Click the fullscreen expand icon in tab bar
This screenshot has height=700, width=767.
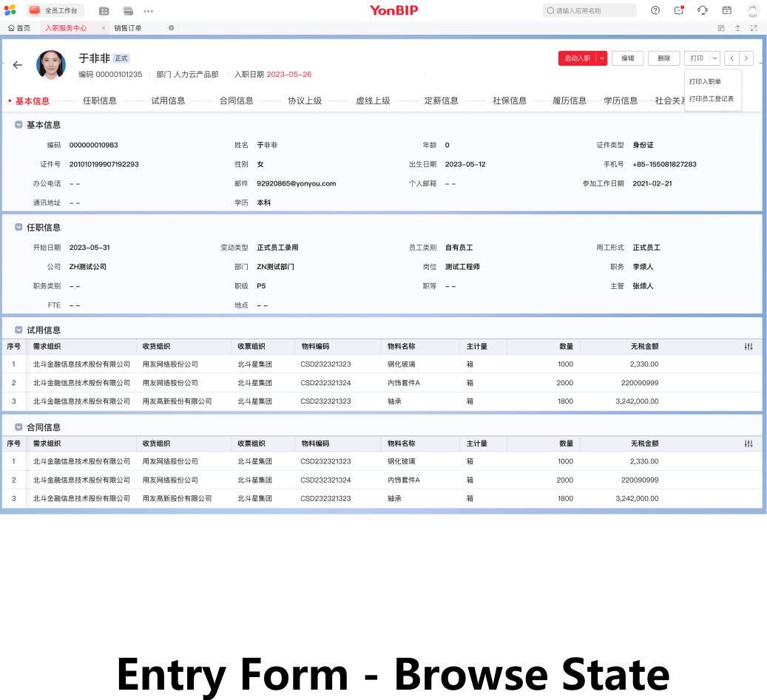click(754, 28)
